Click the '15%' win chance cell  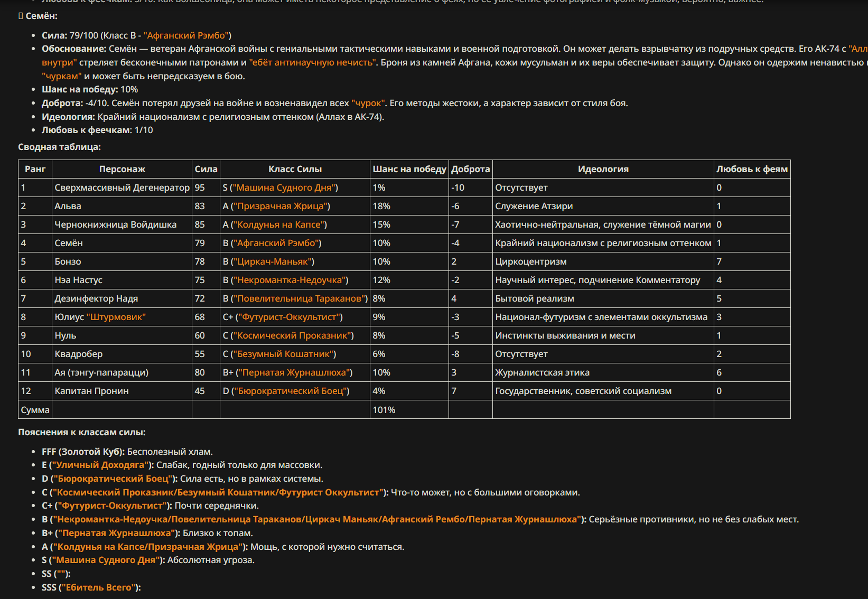pyautogui.click(x=409, y=224)
